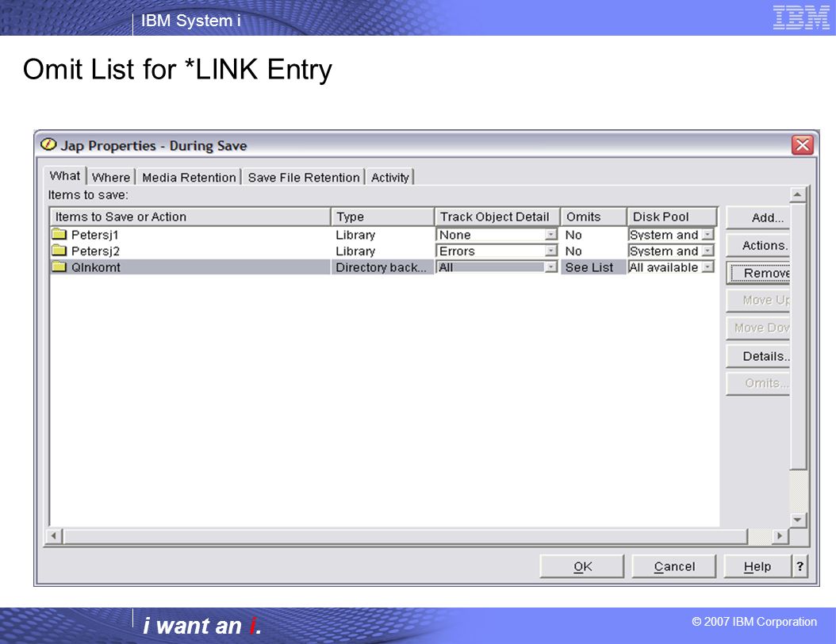Click the vertical scrollbar thumb
836x644 pixels.
point(797,335)
